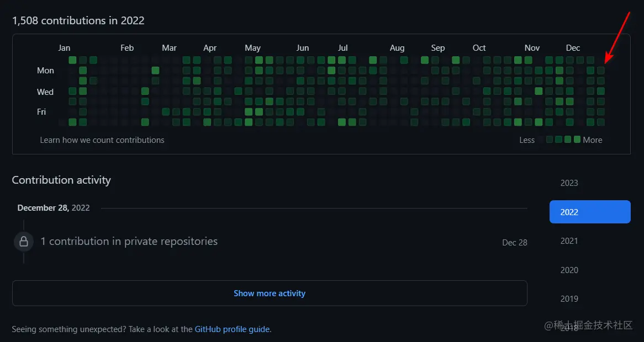Image resolution: width=644 pixels, height=342 pixels.
Task: Select the contribution square under the red arrow
Action: (x=600, y=70)
